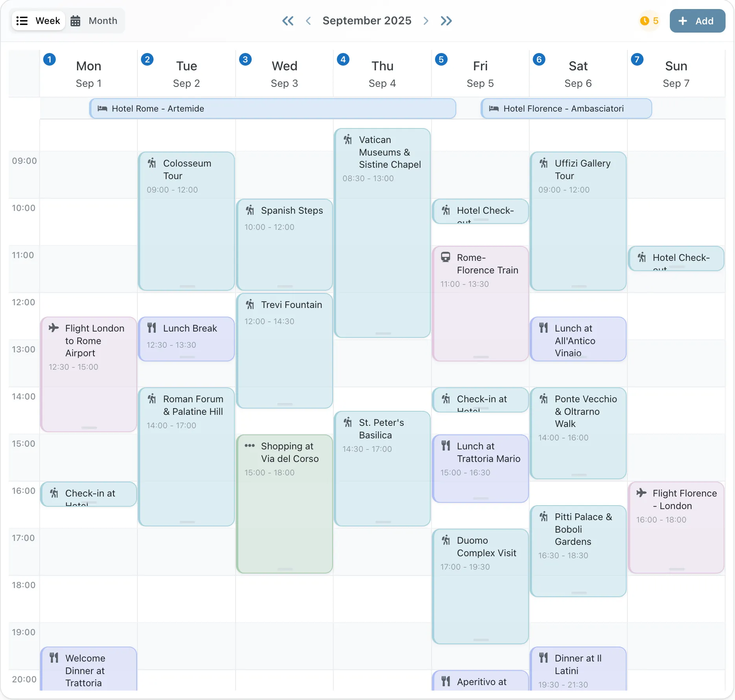Click the train icon on Rome-Florence Train event
735x700 pixels.
(x=446, y=257)
